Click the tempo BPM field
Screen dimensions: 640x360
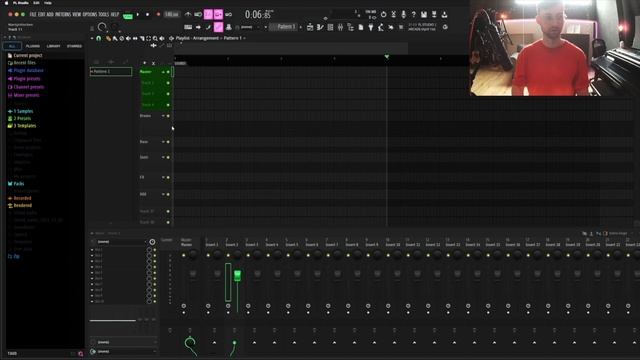172,14
